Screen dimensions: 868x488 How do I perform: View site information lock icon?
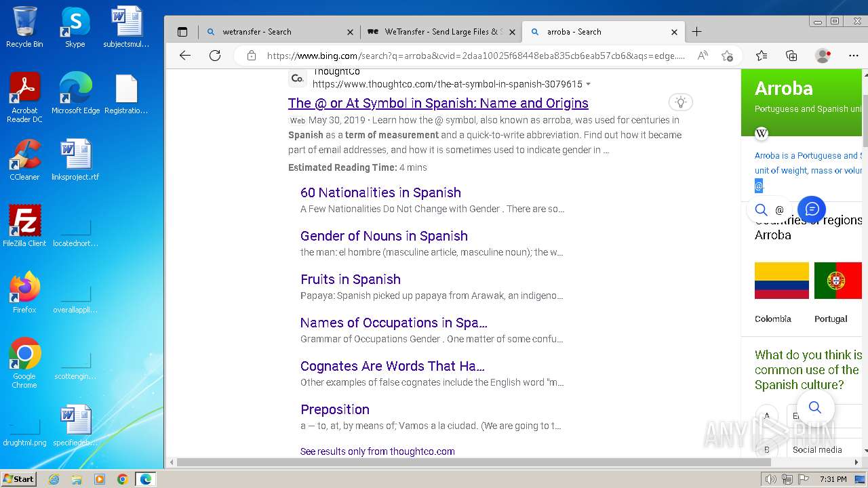251,56
